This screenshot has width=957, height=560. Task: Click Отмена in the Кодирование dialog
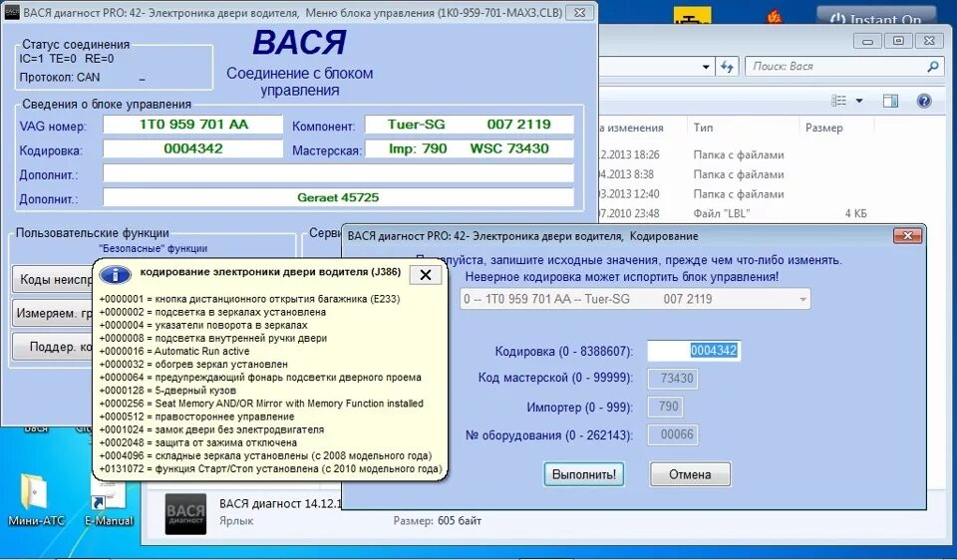[690, 474]
